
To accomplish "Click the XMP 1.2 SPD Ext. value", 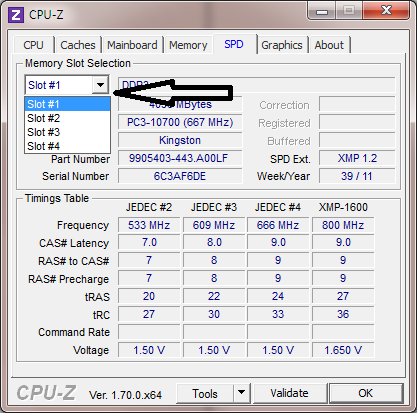I will [357, 158].
